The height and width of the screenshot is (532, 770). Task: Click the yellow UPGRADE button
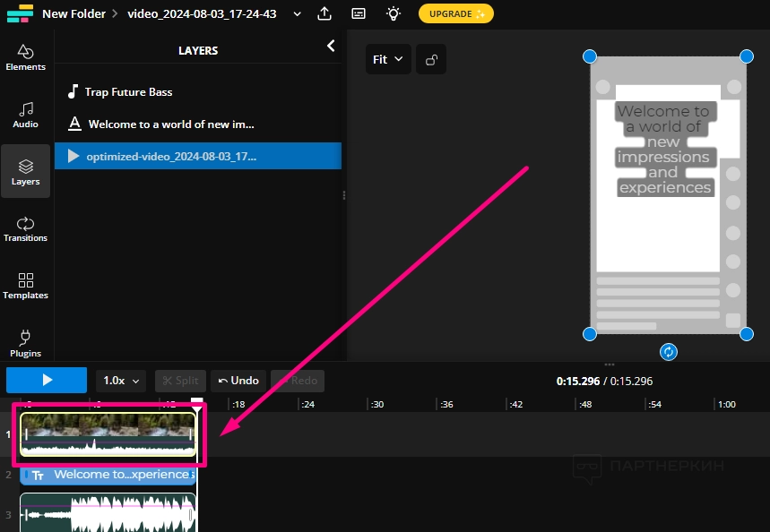[x=456, y=13]
